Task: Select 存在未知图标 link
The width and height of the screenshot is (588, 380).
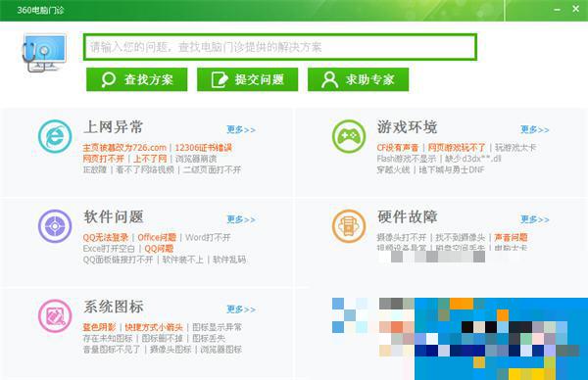Action: coord(108,339)
